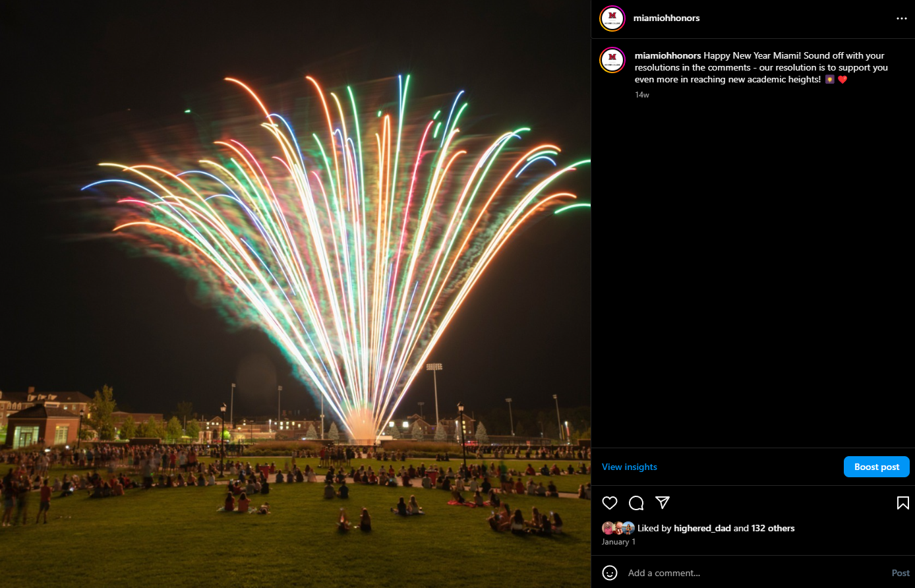Open comments via speech bubble icon
This screenshot has width=915, height=588.
coord(636,504)
